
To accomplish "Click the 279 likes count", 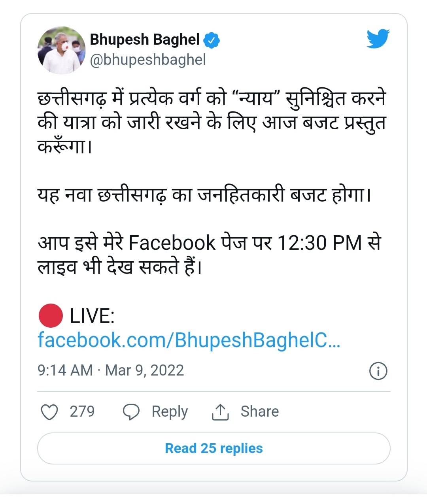I will click(82, 412).
